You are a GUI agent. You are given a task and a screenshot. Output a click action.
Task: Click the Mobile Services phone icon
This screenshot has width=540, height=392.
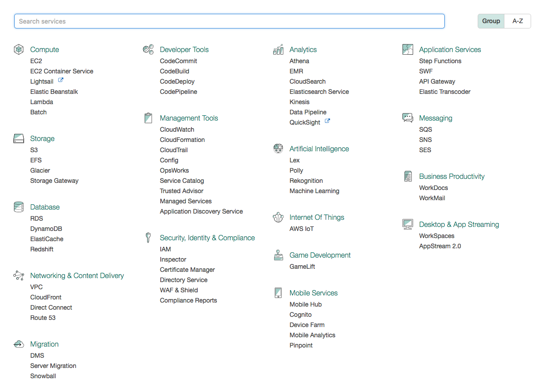(x=278, y=293)
